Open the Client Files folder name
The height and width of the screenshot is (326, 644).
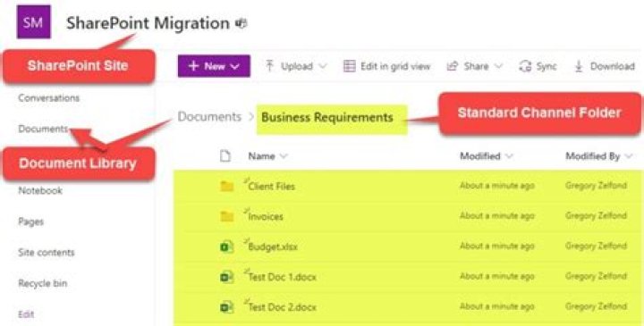pyautogui.click(x=272, y=186)
